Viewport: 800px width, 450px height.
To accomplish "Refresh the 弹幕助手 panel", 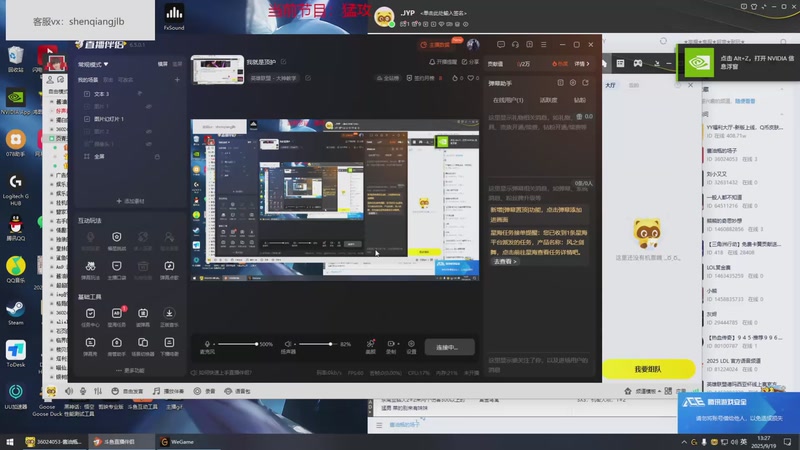I will click(x=586, y=83).
